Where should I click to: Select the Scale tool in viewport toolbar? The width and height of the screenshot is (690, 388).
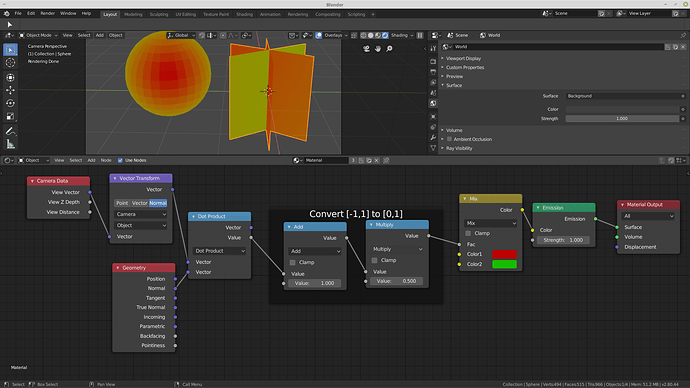point(10,117)
